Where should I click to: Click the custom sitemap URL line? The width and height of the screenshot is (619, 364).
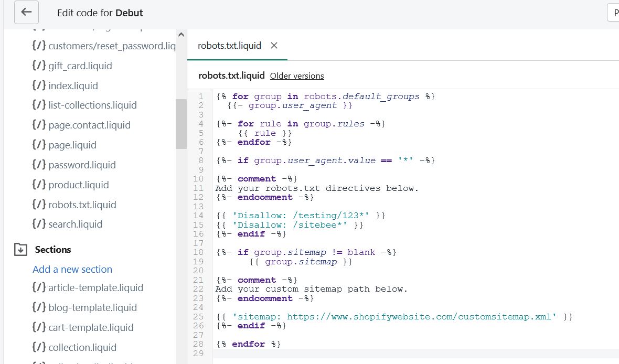394,317
